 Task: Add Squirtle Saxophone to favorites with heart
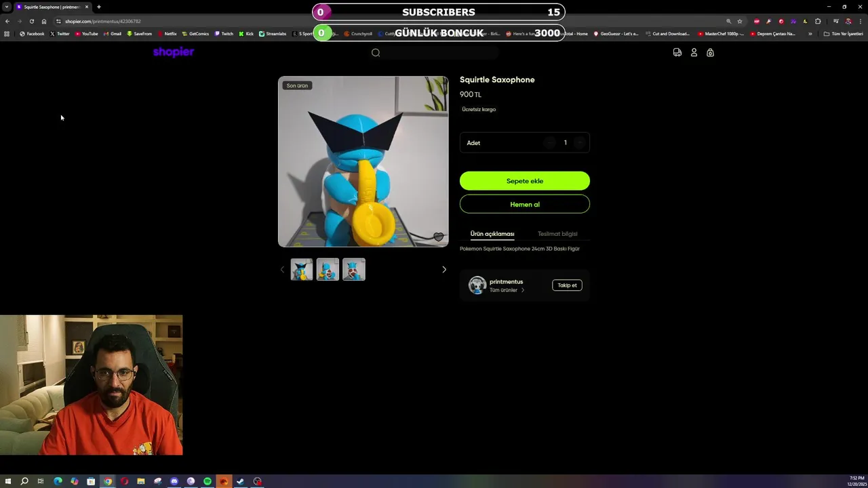coord(438,237)
